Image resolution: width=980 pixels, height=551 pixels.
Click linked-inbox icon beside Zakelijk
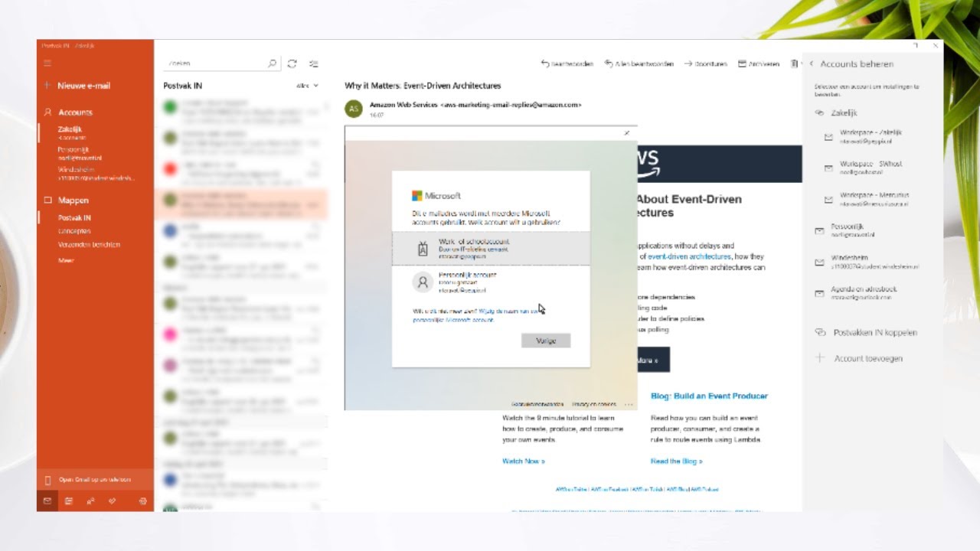[x=819, y=112]
